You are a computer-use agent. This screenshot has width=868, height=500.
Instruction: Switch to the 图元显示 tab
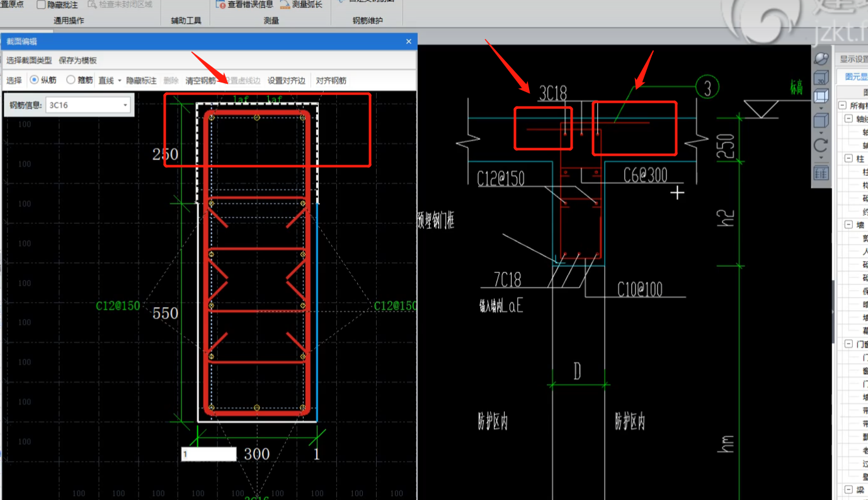click(855, 76)
